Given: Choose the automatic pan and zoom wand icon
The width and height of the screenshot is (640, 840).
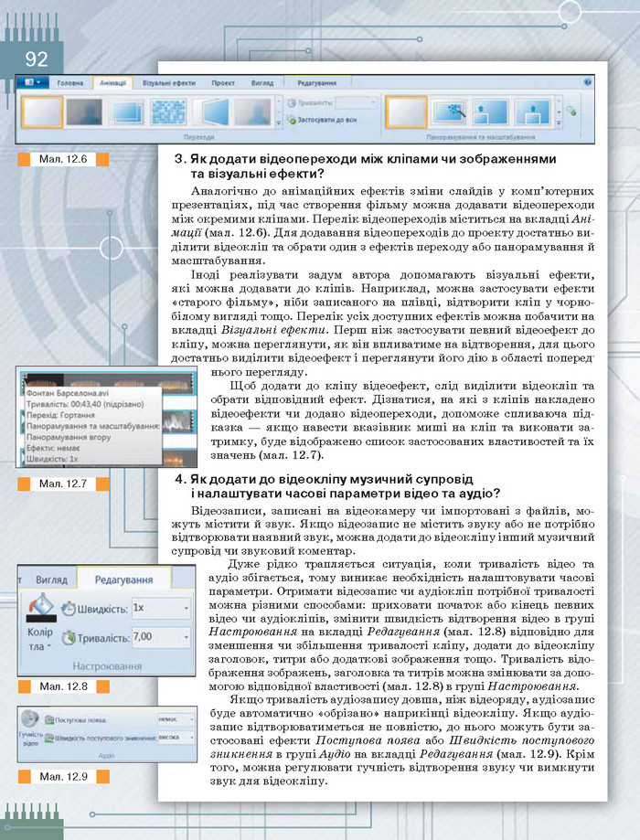Looking at the screenshot, I should 449,112.
